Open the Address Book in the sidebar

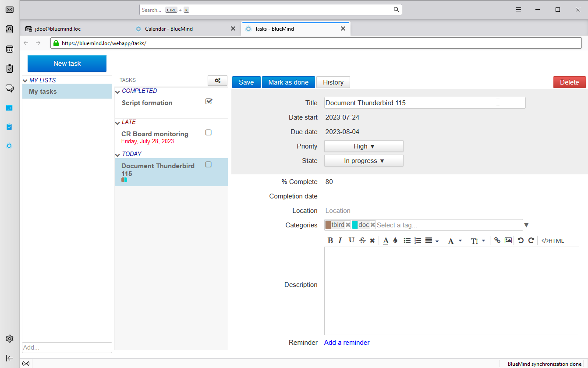(x=10, y=29)
